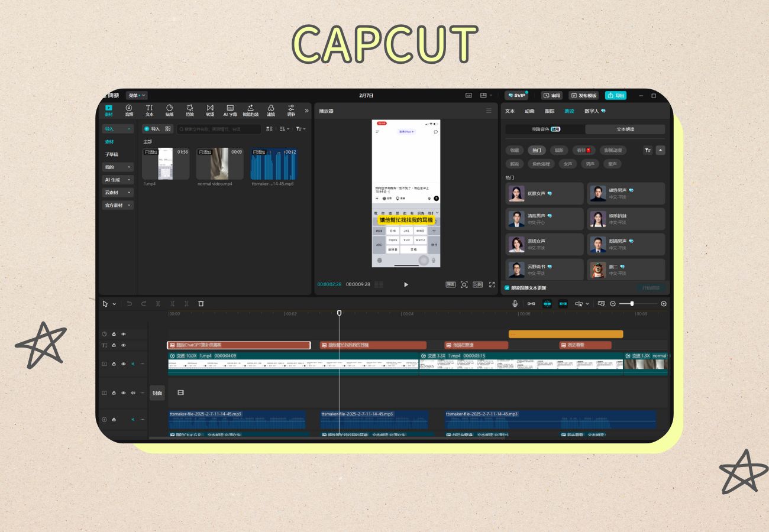The image size is (769, 532).
Task: Switch to the 文本 text tool tab
Action: click(x=149, y=111)
